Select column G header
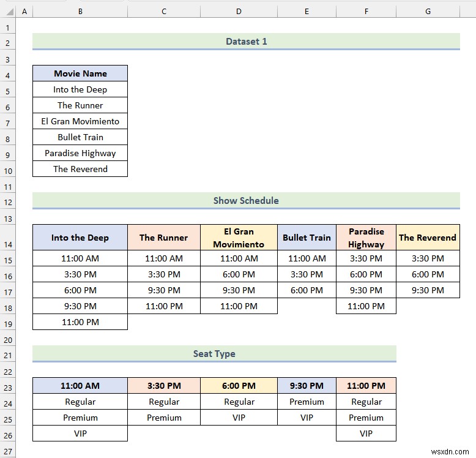Viewport: 476px width, 458px height. coord(428,12)
